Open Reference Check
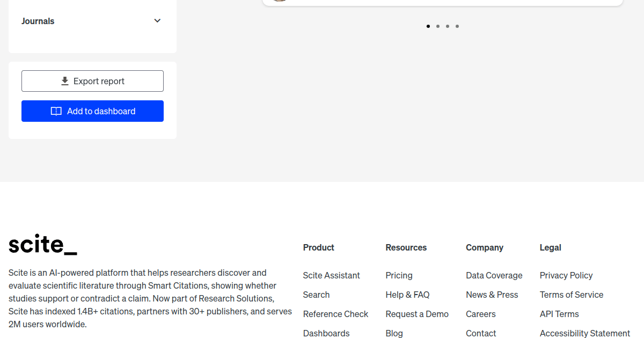Image resolution: width=644 pixels, height=338 pixels. (335, 314)
